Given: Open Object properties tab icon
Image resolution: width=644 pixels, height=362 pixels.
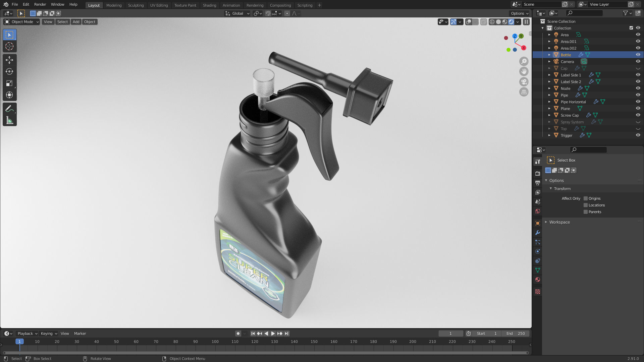Looking at the screenshot, I should tap(538, 223).
